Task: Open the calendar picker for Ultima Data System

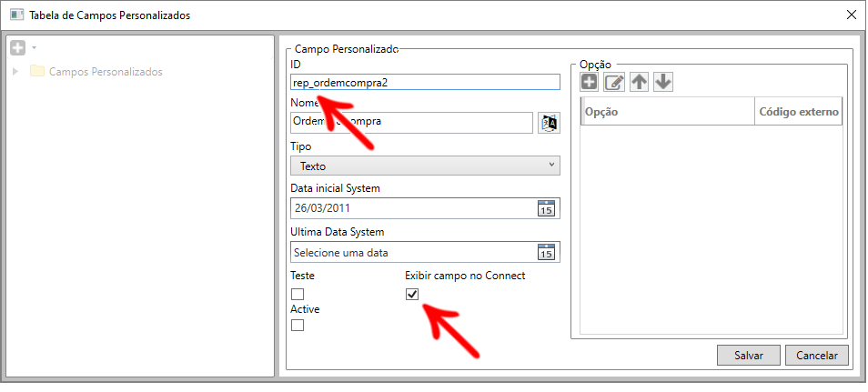Action: [x=547, y=252]
